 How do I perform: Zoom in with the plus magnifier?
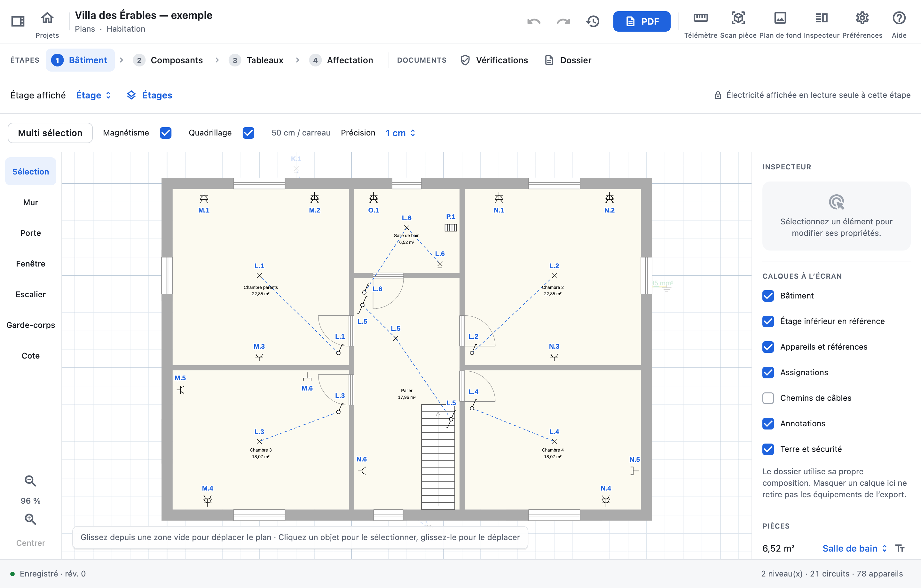pyautogui.click(x=30, y=519)
